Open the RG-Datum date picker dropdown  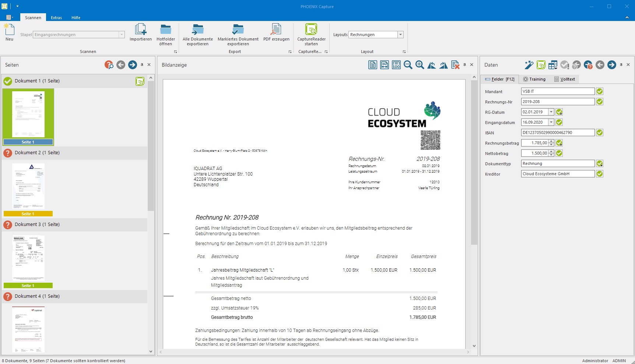coord(551,112)
